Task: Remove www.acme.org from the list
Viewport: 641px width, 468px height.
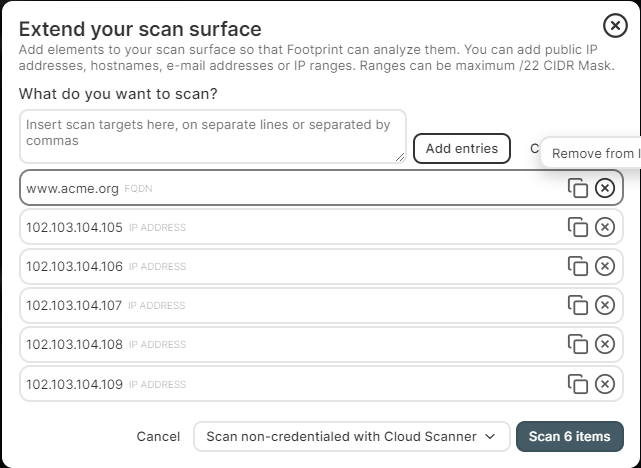Action: (x=605, y=188)
